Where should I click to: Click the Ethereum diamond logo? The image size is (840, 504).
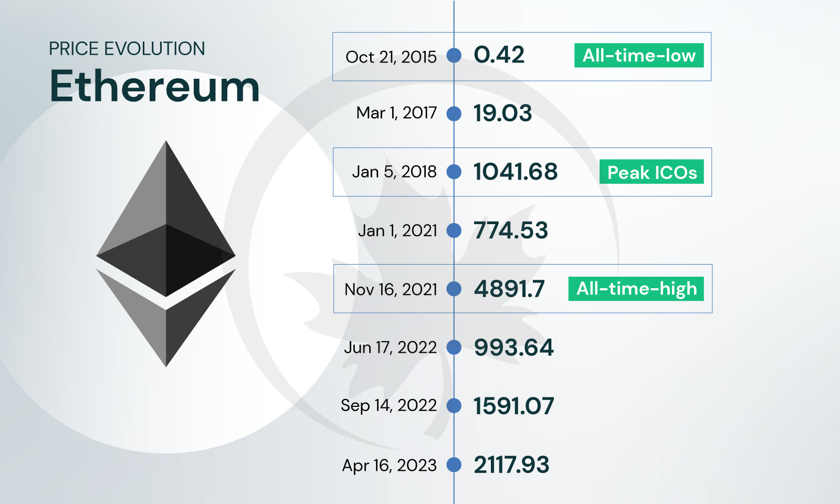pos(166,254)
